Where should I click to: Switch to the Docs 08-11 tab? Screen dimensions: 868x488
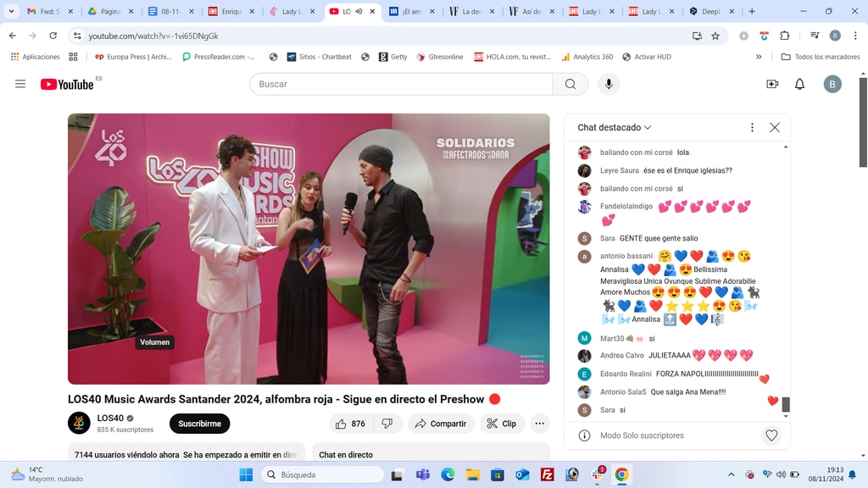170,11
